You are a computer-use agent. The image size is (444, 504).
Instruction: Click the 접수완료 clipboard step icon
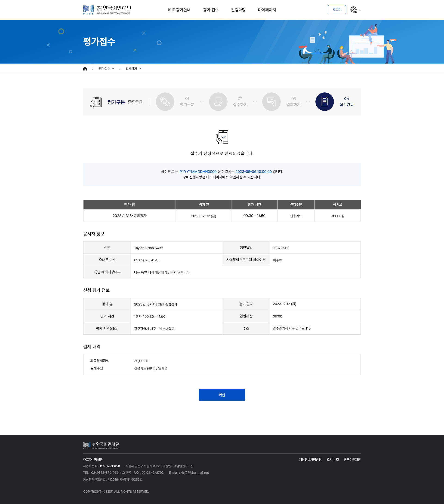[x=324, y=102]
